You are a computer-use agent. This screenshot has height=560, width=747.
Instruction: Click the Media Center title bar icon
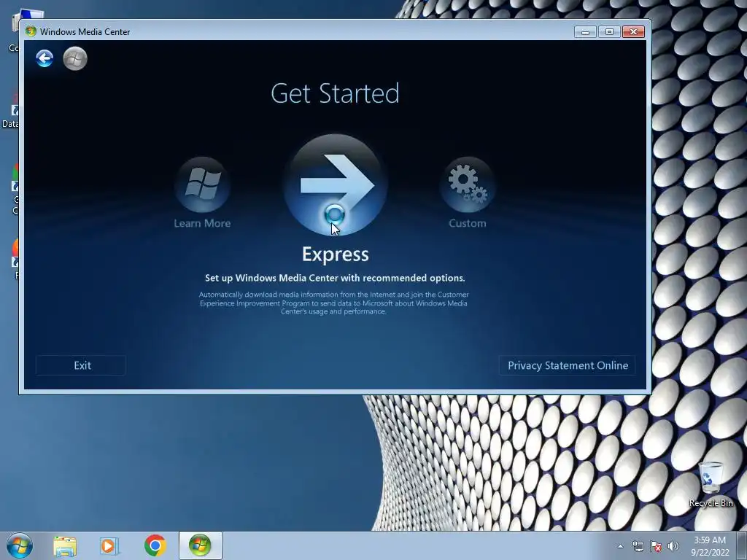coord(31,31)
